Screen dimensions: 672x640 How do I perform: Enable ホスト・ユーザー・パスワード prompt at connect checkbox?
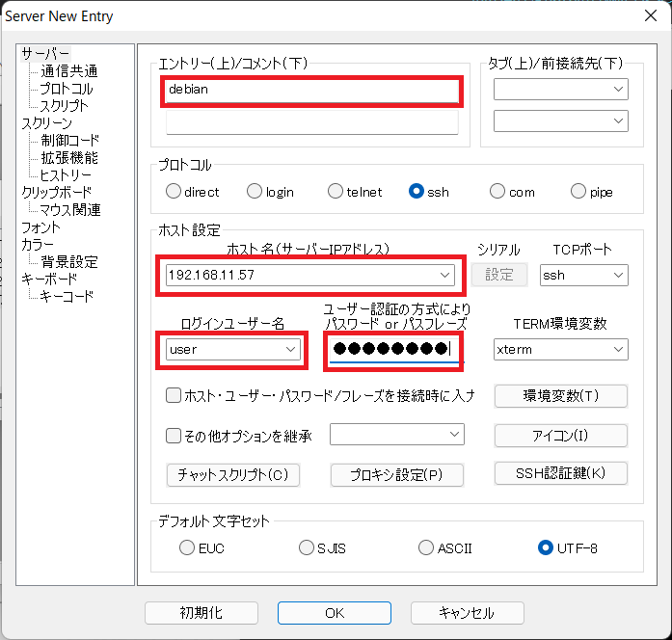[x=174, y=395]
